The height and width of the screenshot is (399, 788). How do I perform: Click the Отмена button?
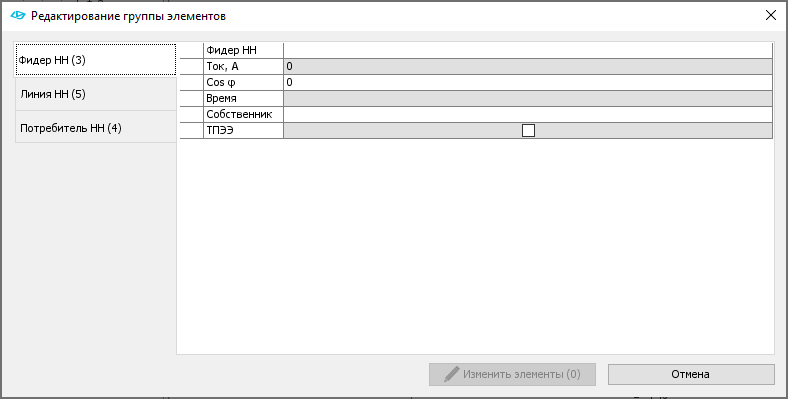coord(691,374)
